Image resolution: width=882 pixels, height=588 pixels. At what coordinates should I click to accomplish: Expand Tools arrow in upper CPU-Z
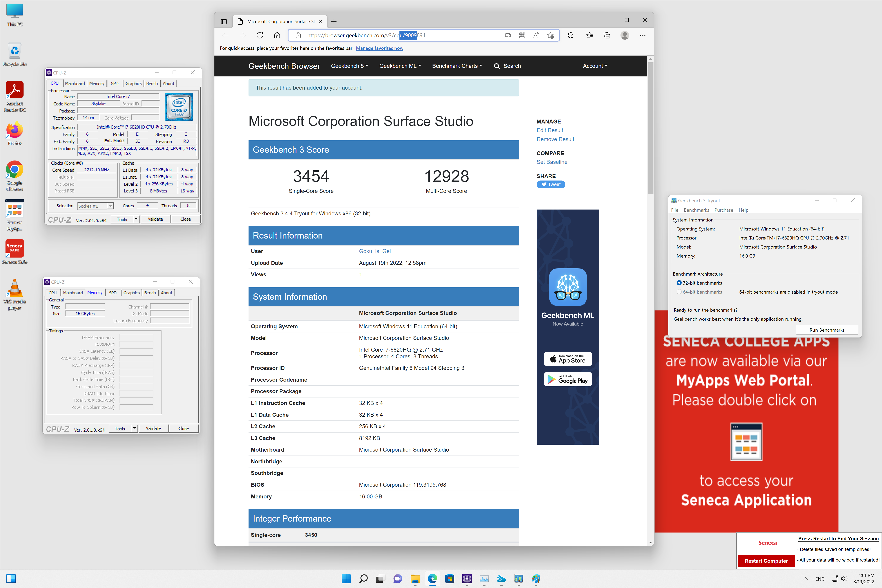136,219
